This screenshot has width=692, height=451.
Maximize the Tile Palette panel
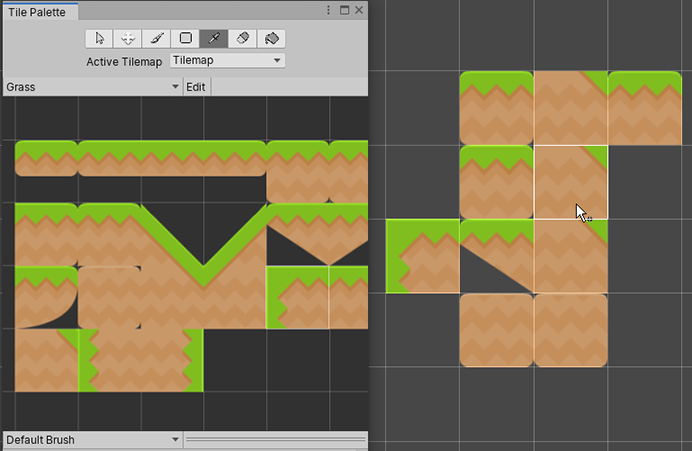(344, 9)
